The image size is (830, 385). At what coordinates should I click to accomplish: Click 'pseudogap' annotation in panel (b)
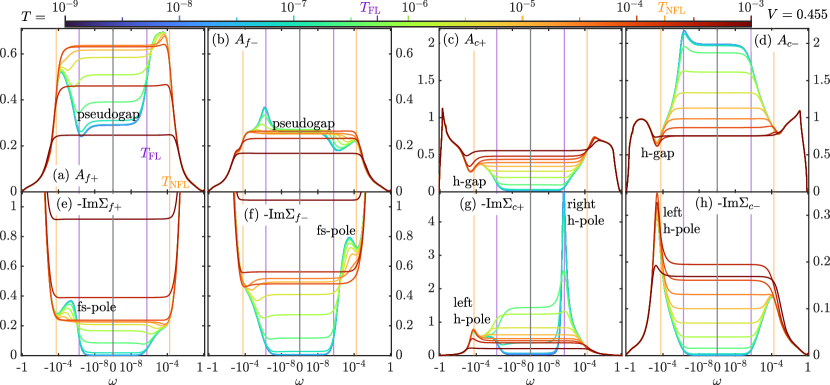(304, 123)
